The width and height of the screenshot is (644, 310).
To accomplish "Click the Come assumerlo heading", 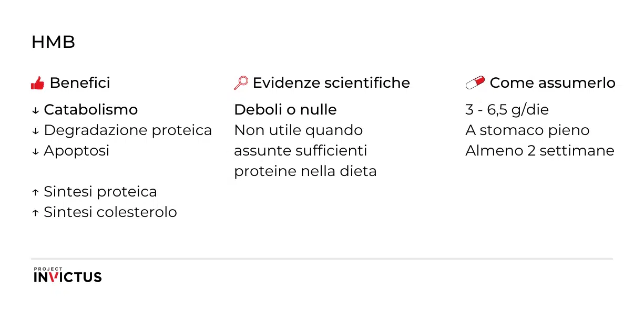I will (553, 83).
